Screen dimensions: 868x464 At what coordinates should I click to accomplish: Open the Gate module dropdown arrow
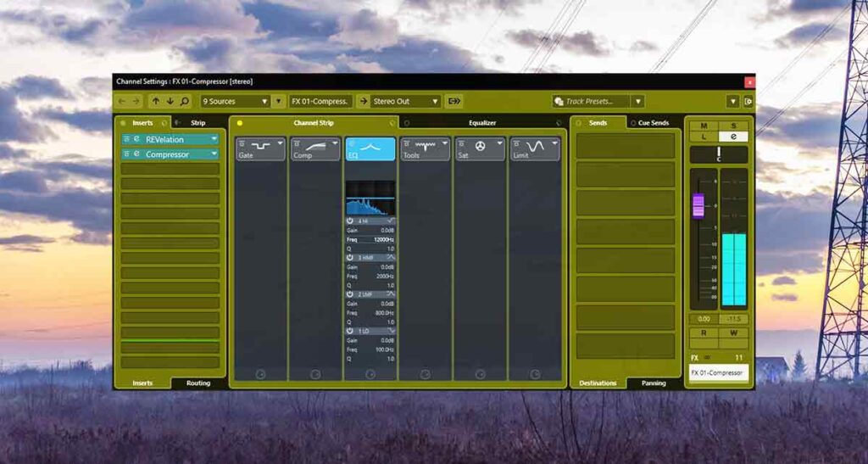(280, 143)
